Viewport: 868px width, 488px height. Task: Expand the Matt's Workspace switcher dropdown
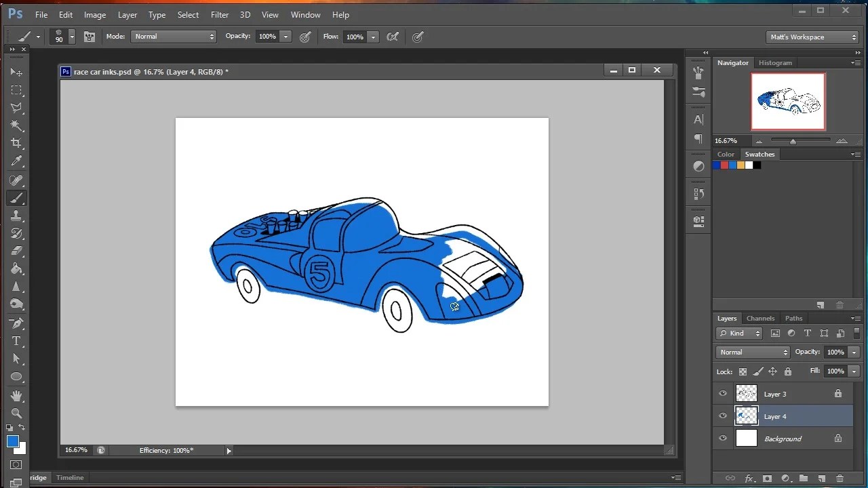coord(813,37)
